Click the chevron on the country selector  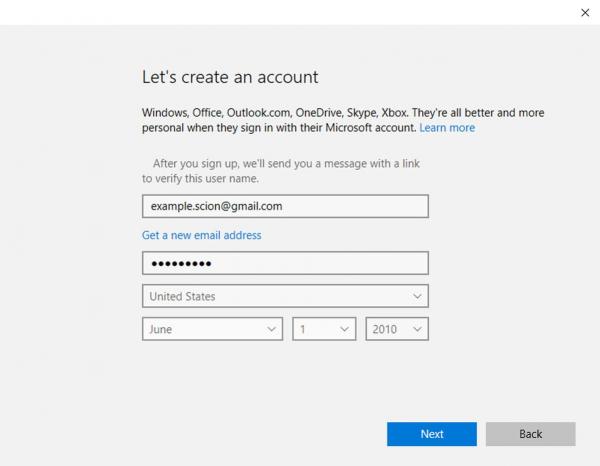417,296
